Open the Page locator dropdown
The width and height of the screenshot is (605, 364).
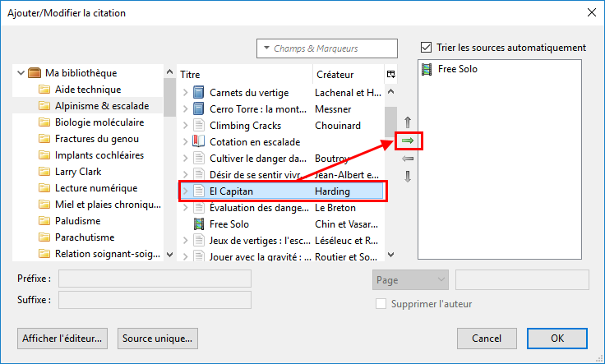coord(410,280)
